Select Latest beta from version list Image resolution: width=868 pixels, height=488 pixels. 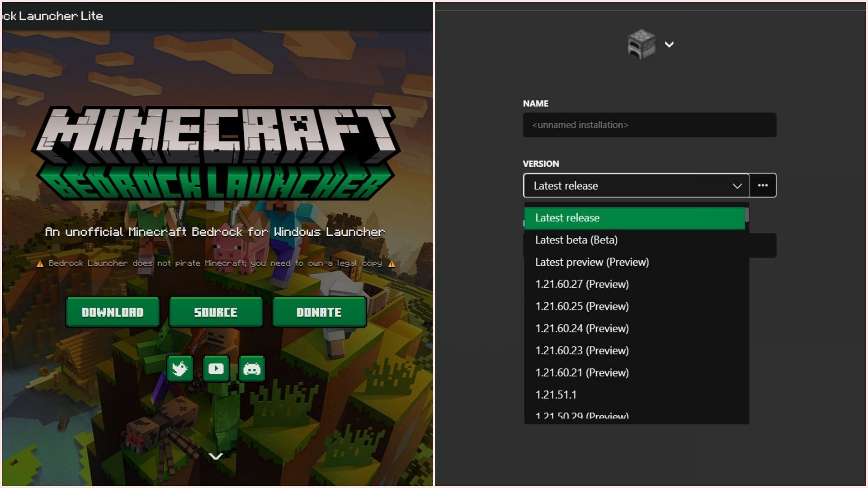pyautogui.click(x=634, y=239)
